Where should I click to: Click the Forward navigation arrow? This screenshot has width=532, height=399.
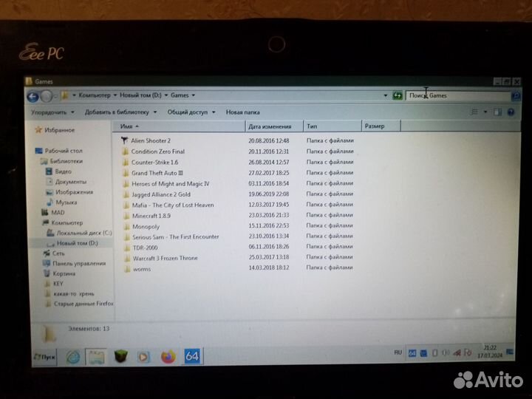pyautogui.click(x=46, y=97)
